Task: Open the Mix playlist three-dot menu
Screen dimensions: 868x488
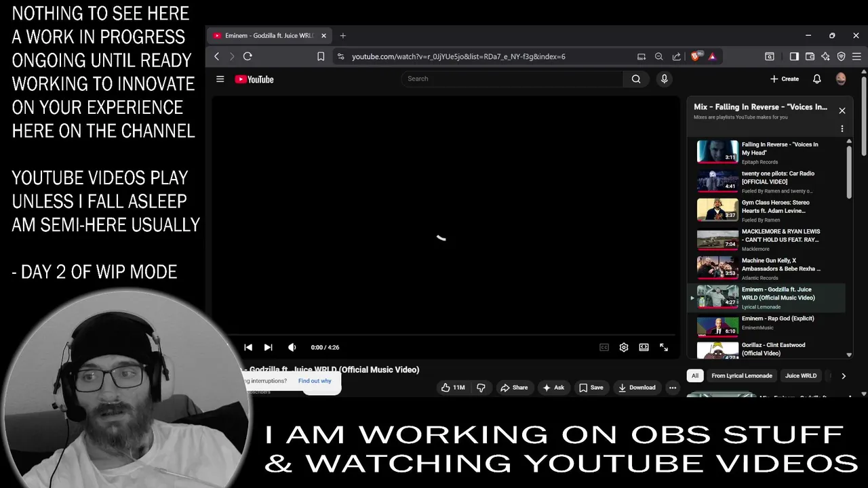Action: click(x=842, y=129)
